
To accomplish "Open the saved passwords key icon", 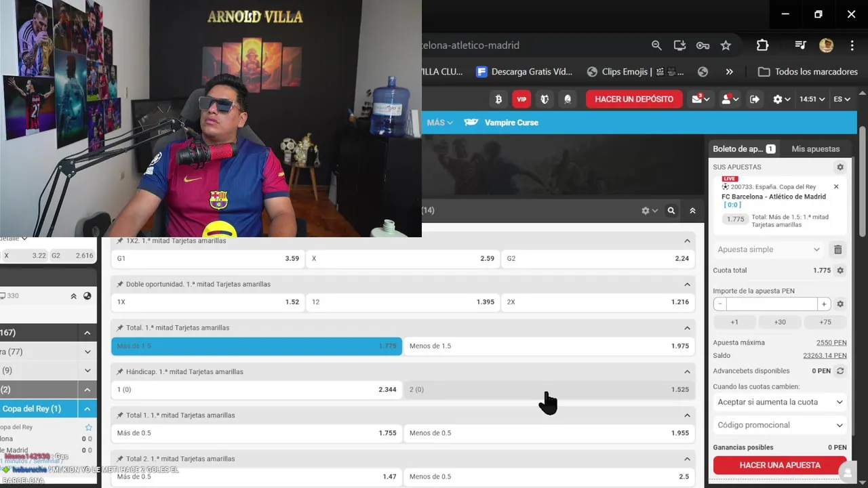I will pos(703,45).
